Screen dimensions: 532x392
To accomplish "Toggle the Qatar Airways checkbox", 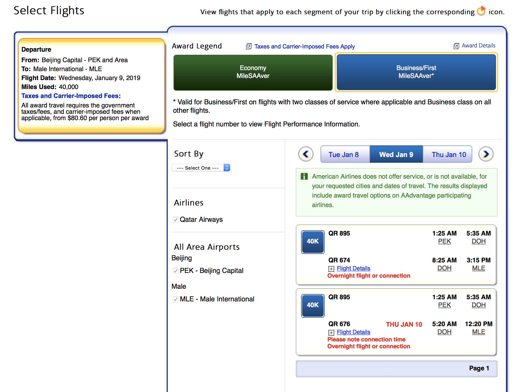I will (x=175, y=219).
